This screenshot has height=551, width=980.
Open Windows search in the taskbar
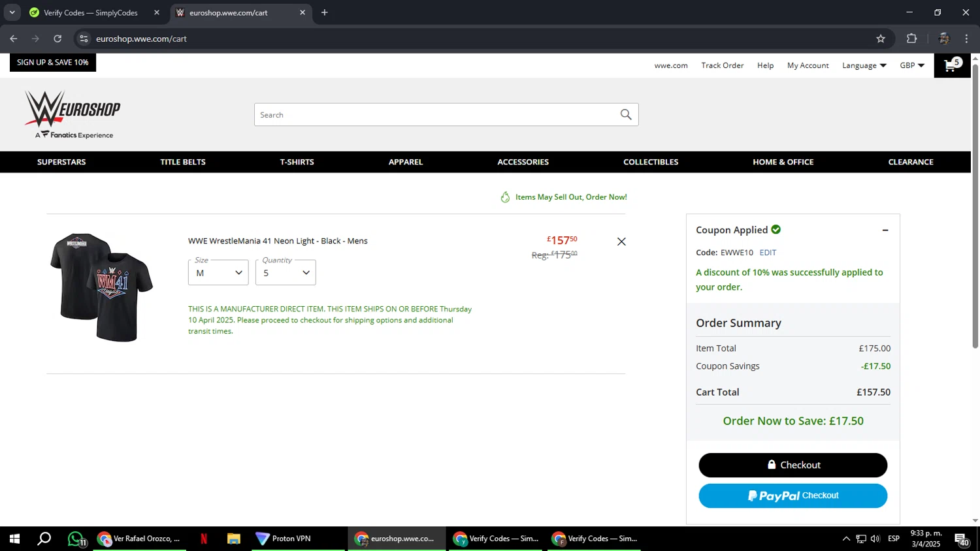44,539
